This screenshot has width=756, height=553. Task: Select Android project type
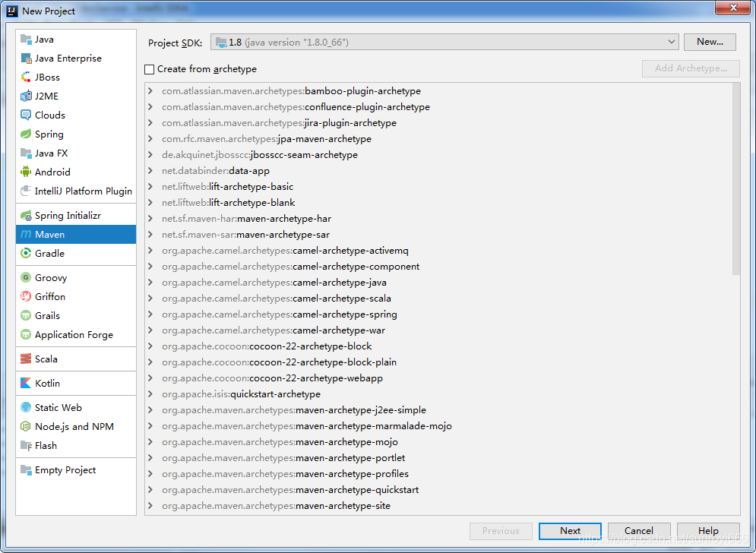(76, 172)
